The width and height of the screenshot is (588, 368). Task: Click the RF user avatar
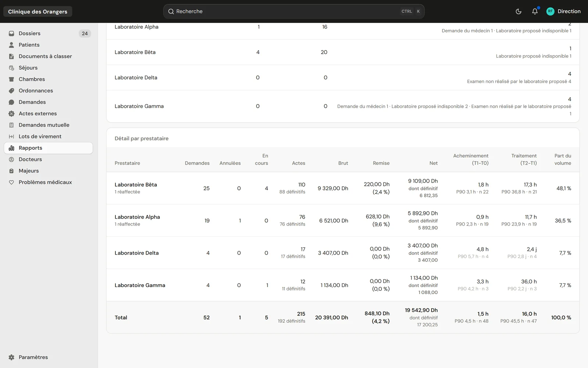pyautogui.click(x=550, y=11)
